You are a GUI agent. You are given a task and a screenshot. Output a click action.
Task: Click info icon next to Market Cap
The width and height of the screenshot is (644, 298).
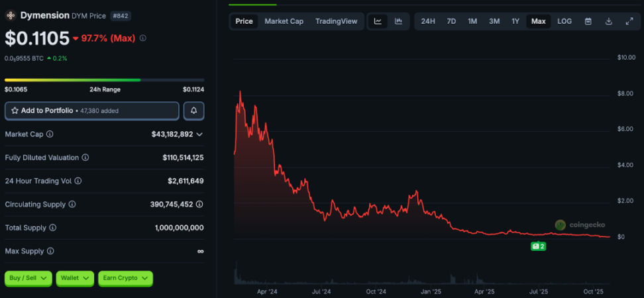[50, 134]
